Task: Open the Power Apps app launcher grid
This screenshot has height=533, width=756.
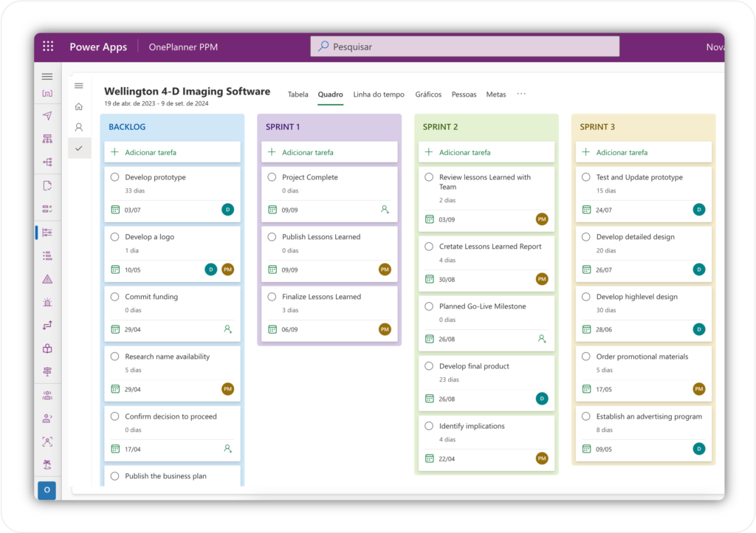Action: point(47,46)
